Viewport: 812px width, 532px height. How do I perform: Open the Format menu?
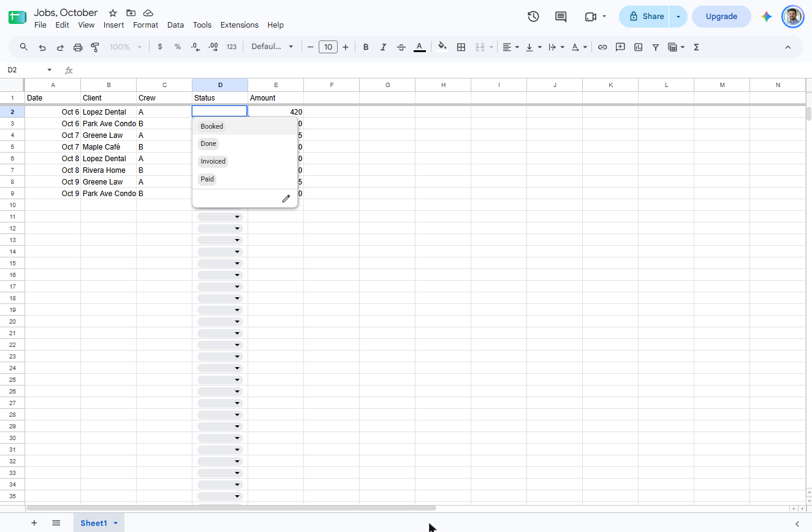tap(146, 25)
